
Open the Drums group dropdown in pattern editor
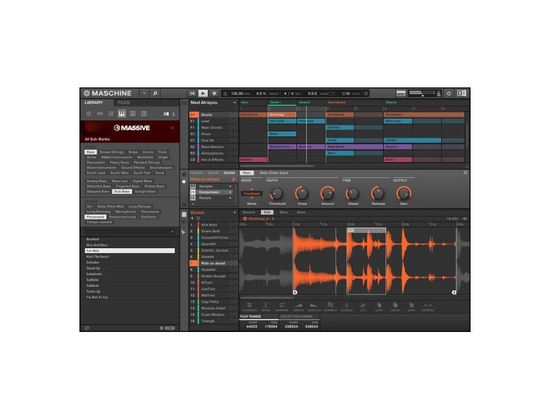click(234, 213)
